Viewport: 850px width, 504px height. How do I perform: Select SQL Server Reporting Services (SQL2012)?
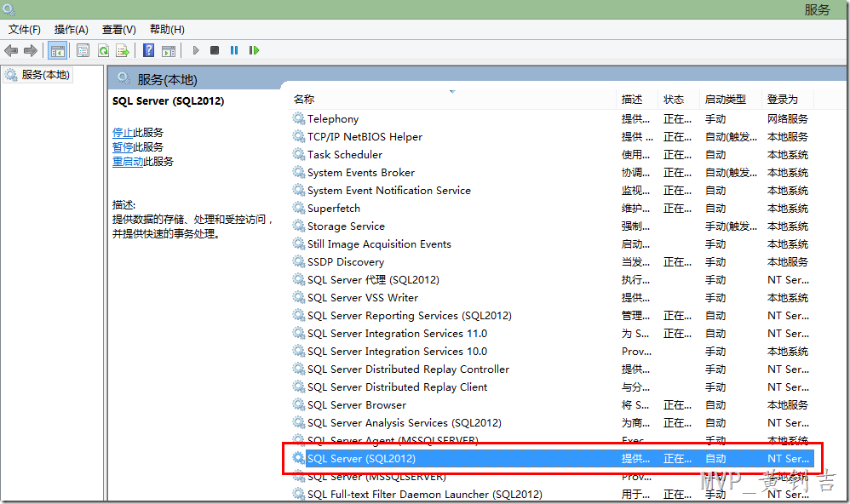point(552,315)
